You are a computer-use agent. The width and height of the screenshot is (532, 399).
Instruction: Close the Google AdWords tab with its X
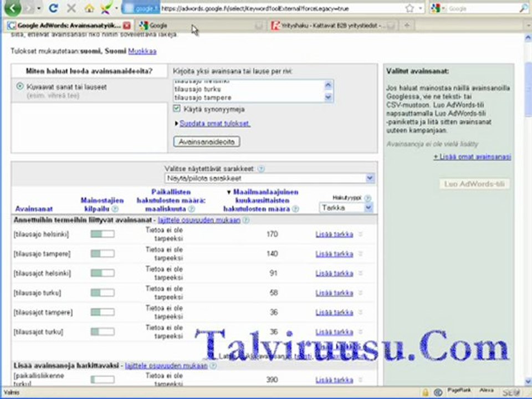coord(126,25)
